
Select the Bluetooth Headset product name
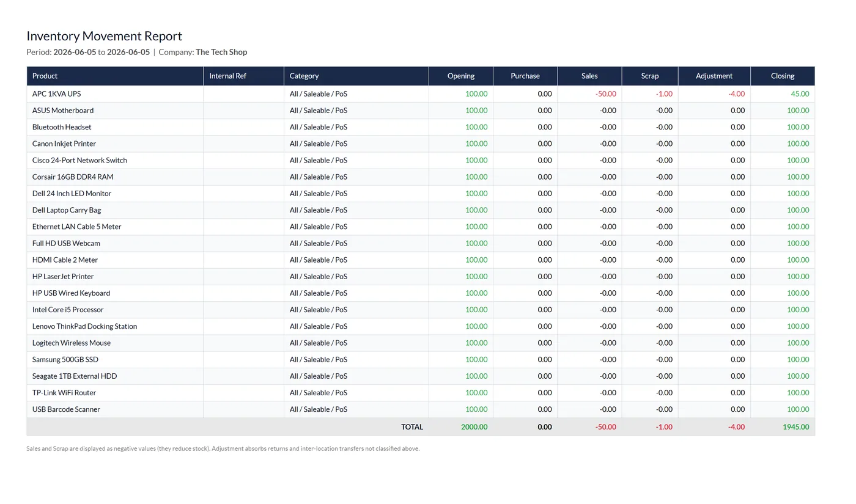tap(62, 127)
